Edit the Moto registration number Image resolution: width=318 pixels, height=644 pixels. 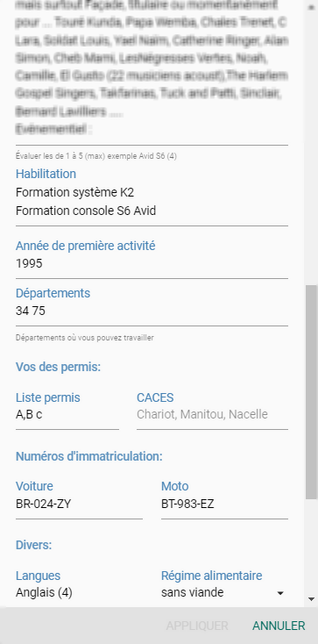click(224, 504)
